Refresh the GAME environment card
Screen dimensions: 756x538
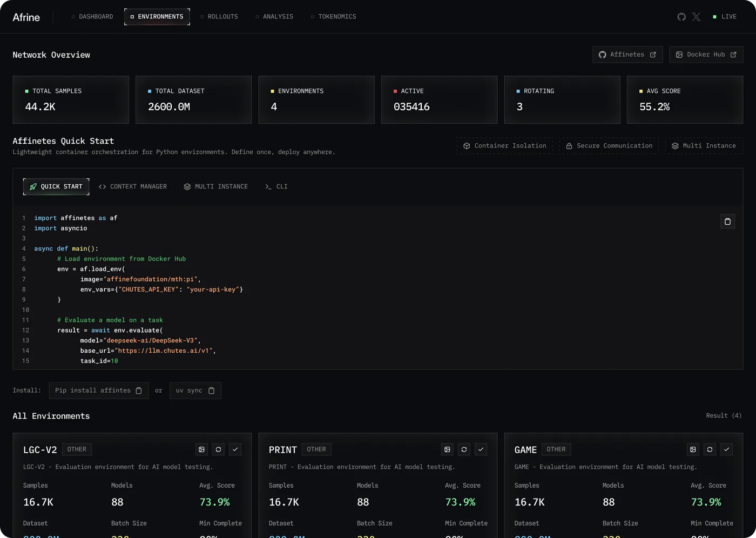[x=710, y=449]
